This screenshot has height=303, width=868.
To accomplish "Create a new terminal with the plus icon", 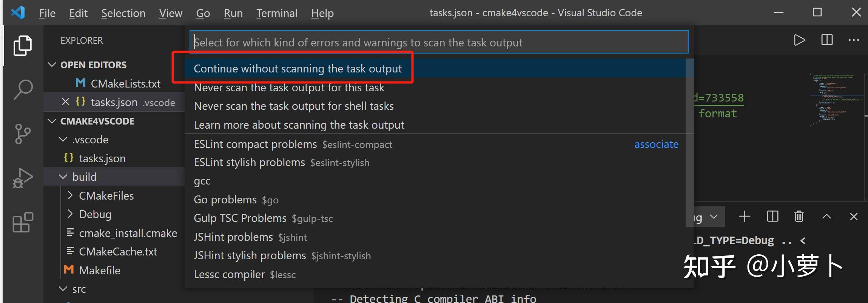I will (x=744, y=216).
